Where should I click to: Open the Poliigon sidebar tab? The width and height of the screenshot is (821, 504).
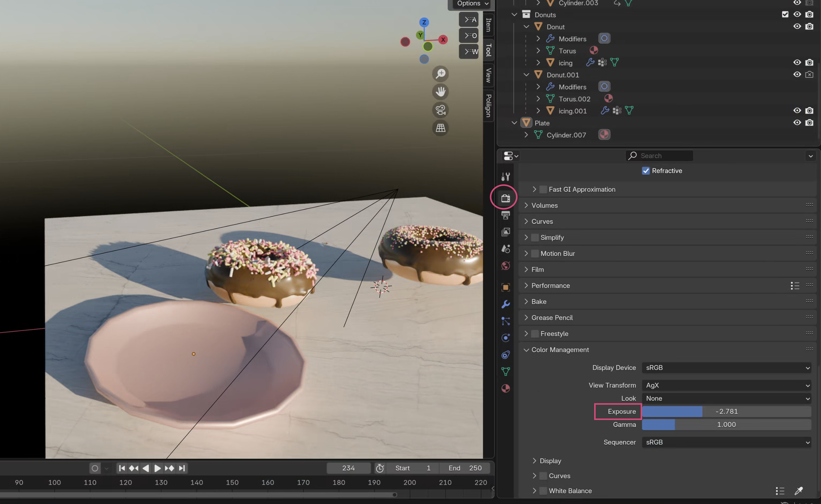[x=488, y=106]
